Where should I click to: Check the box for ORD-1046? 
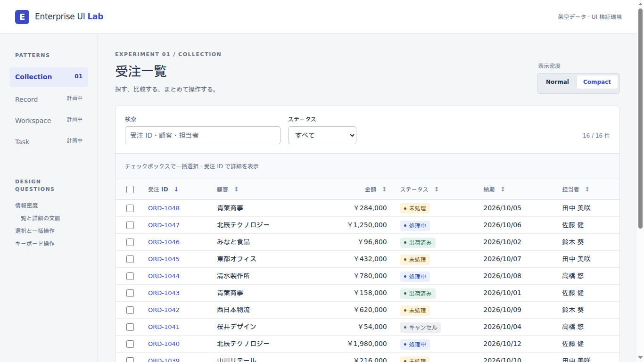pyautogui.click(x=130, y=242)
